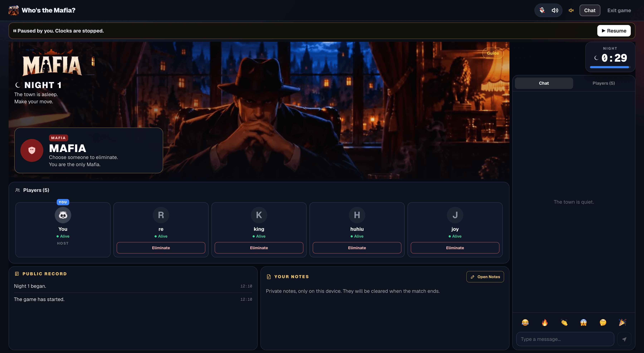Click the YOU badge above avatar

63,202
